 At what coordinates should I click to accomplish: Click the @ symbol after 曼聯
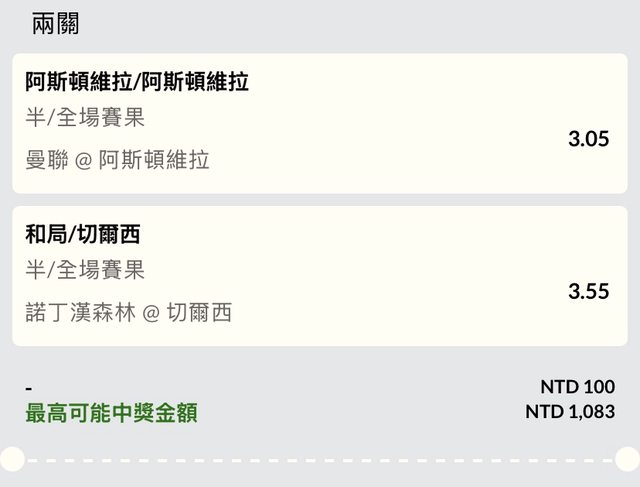84,160
